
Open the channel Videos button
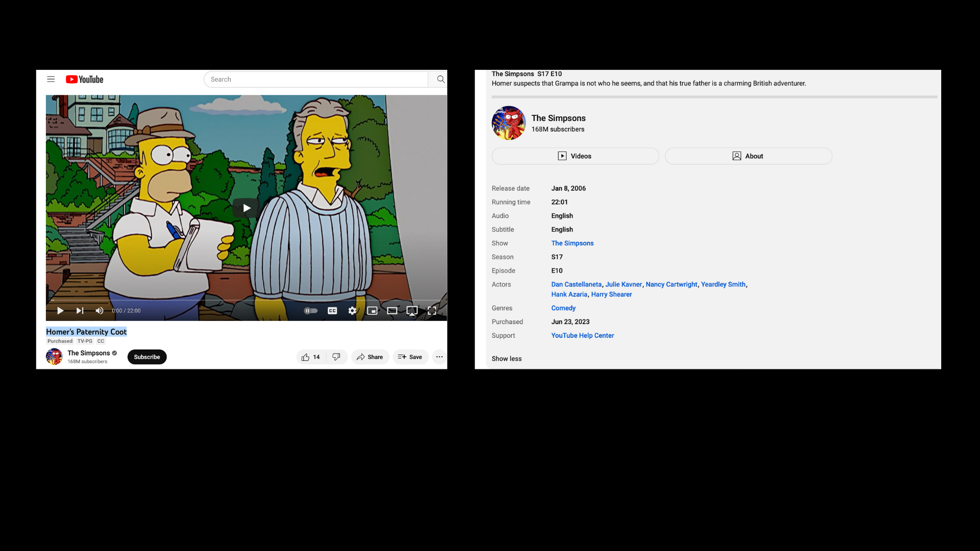pyautogui.click(x=575, y=156)
